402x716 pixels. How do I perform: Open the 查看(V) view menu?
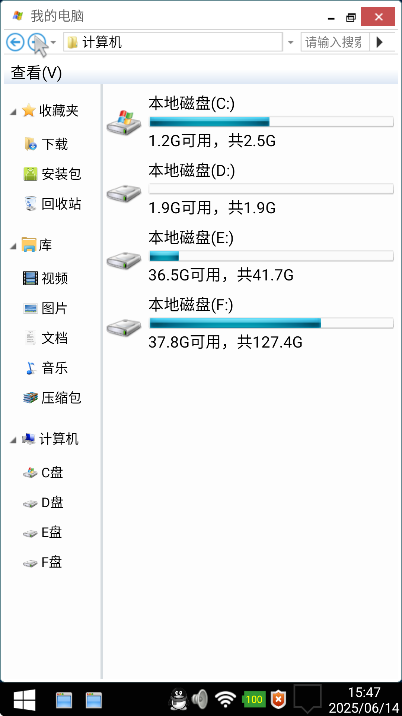coord(36,73)
